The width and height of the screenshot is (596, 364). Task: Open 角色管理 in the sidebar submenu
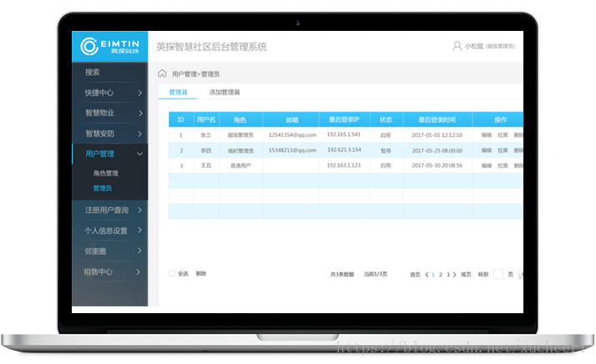[x=106, y=173]
